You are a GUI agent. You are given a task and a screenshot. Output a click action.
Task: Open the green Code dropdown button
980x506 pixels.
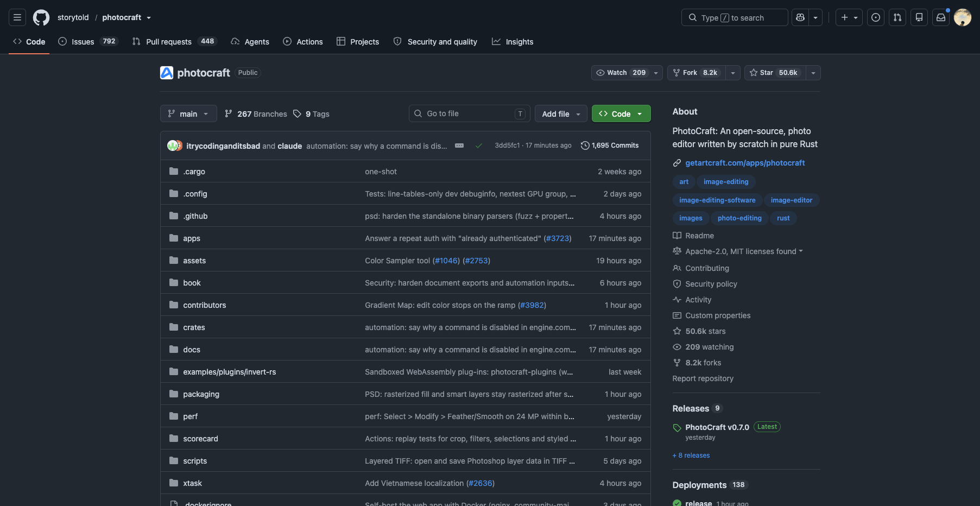click(621, 113)
